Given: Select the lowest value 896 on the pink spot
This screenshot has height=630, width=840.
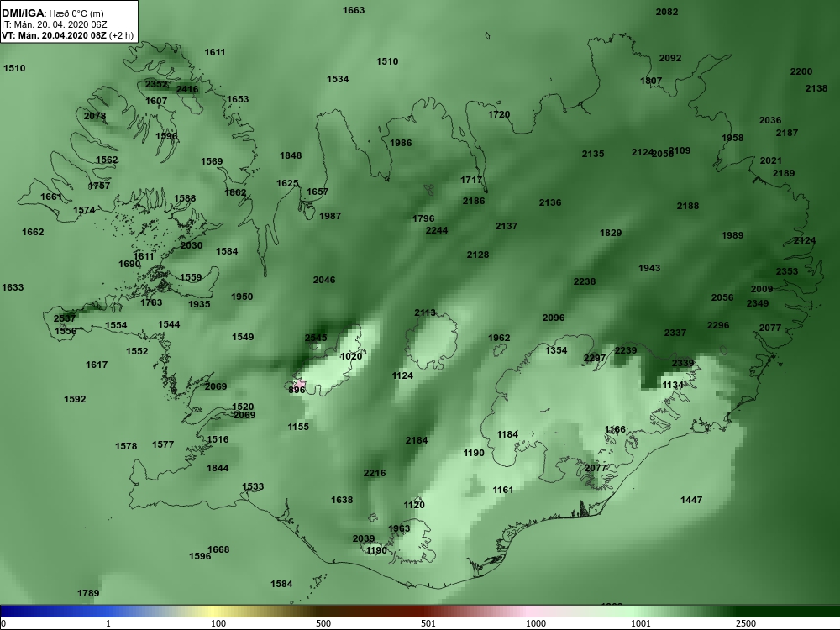Looking at the screenshot, I should pos(297,390).
